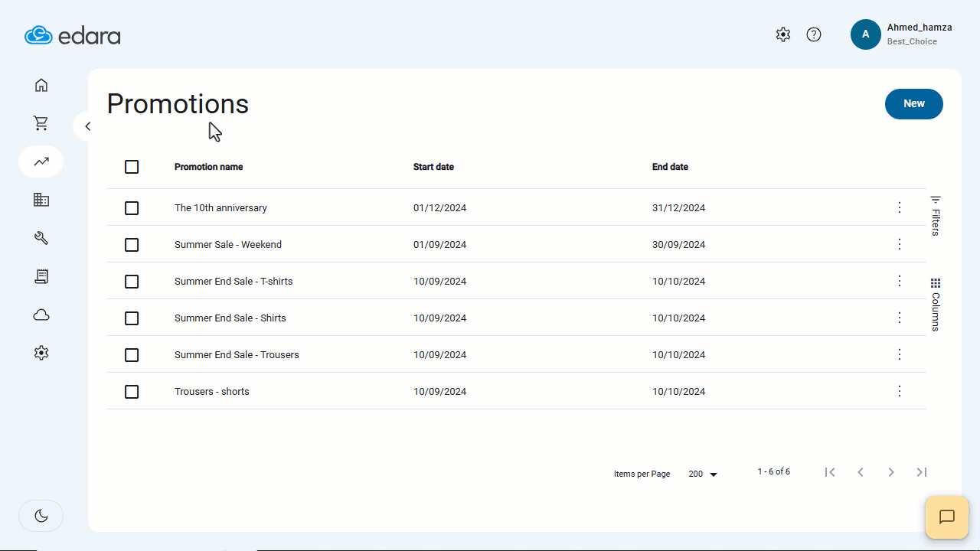Go to the last page

pyautogui.click(x=922, y=472)
